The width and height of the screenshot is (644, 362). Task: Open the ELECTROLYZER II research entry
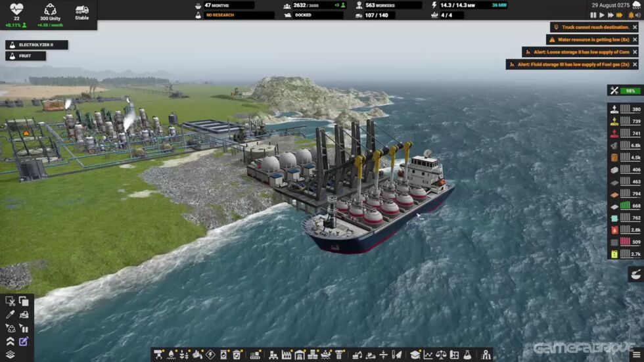[x=37, y=45]
